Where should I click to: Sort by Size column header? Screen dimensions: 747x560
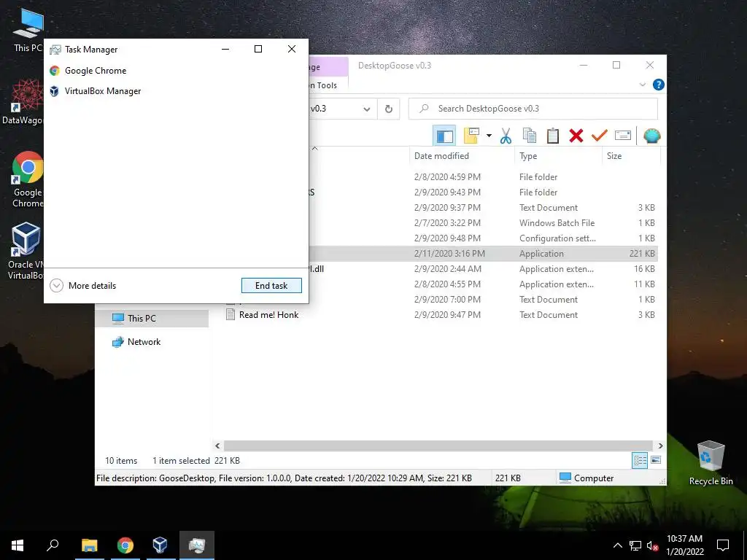(x=631, y=156)
